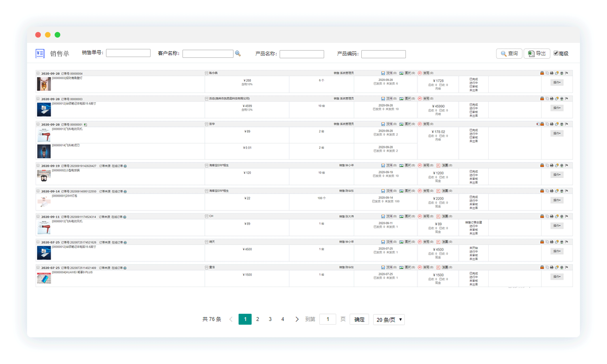This screenshot has width=607, height=364.
Task: Click the copy icon on the 2020-09-11 order
Action: click(x=547, y=216)
